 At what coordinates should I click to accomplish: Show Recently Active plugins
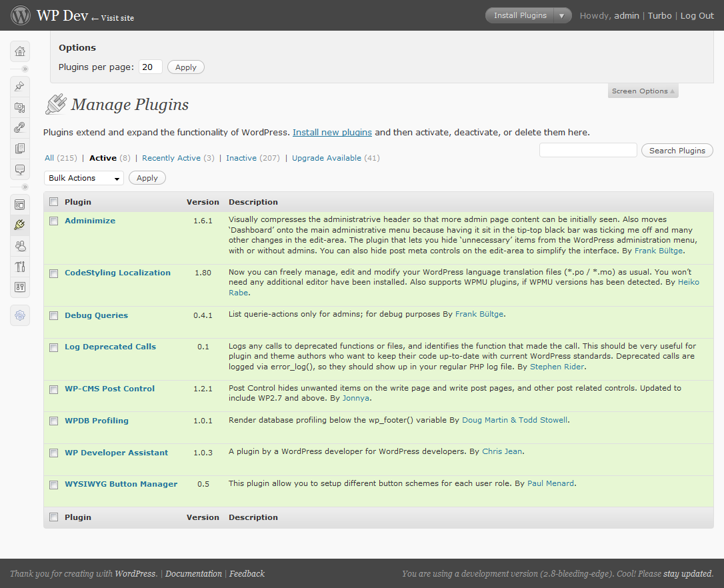click(x=171, y=158)
